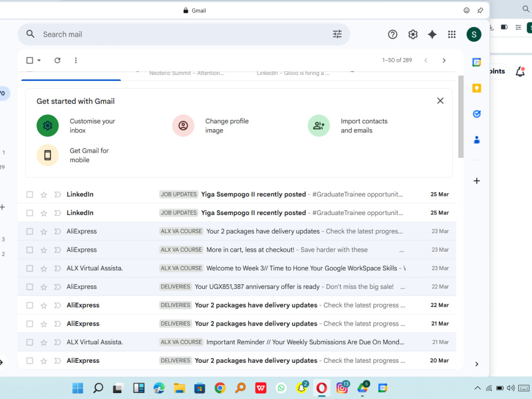Star the ALX Welcome to Week 3 email

pyautogui.click(x=44, y=269)
